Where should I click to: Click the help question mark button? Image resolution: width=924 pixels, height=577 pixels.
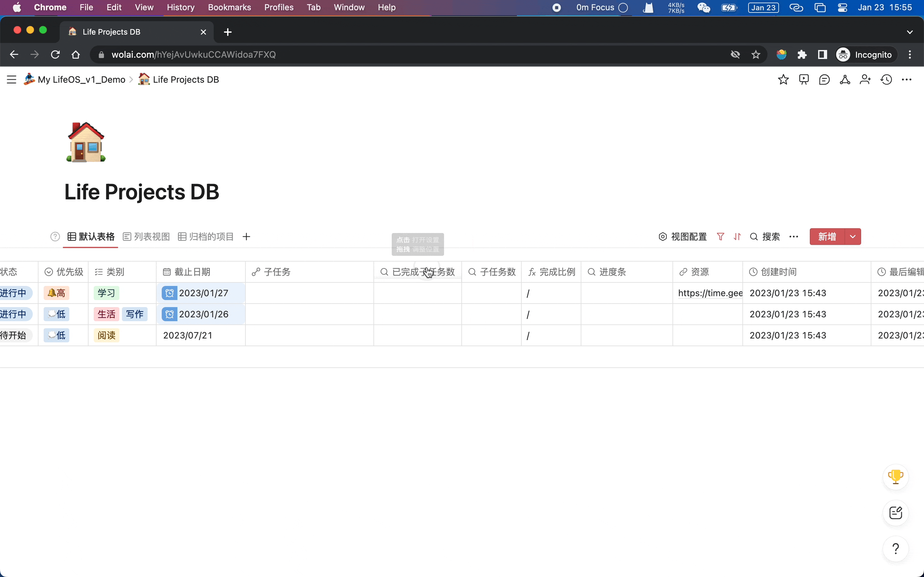(895, 549)
